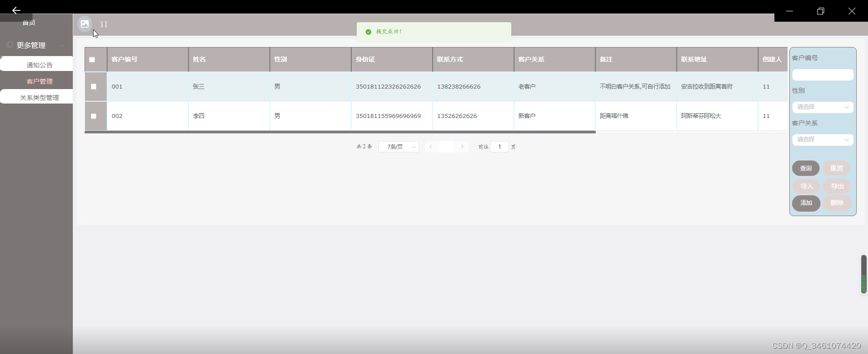Viewport: 868px width, 354px height.
Task: Click the 不明白客户关系 remark cell
Action: [635, 86]
